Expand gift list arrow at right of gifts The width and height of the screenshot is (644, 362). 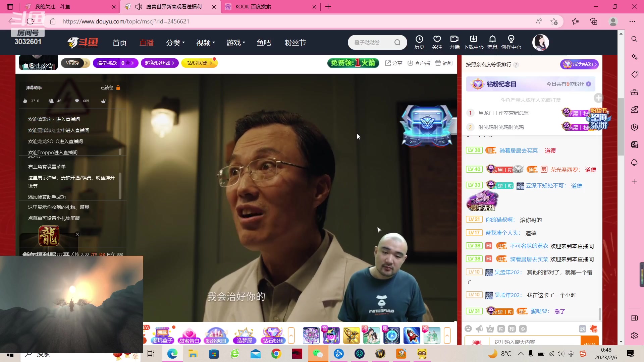click(447, 336)
